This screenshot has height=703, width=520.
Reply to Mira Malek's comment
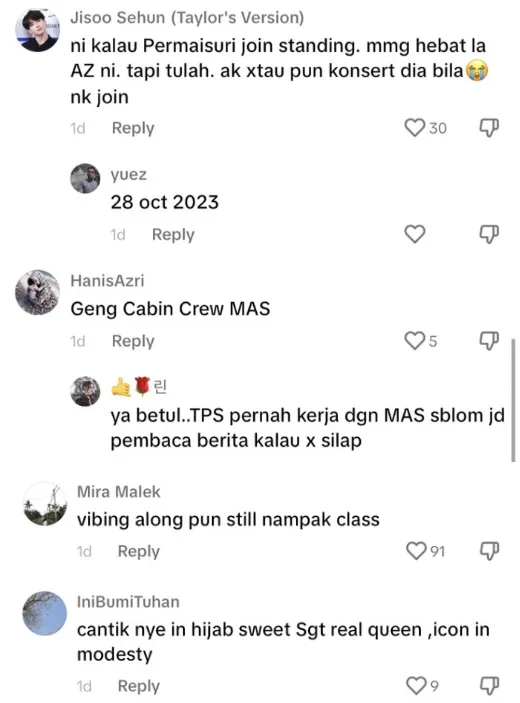(x=139, y=551)
